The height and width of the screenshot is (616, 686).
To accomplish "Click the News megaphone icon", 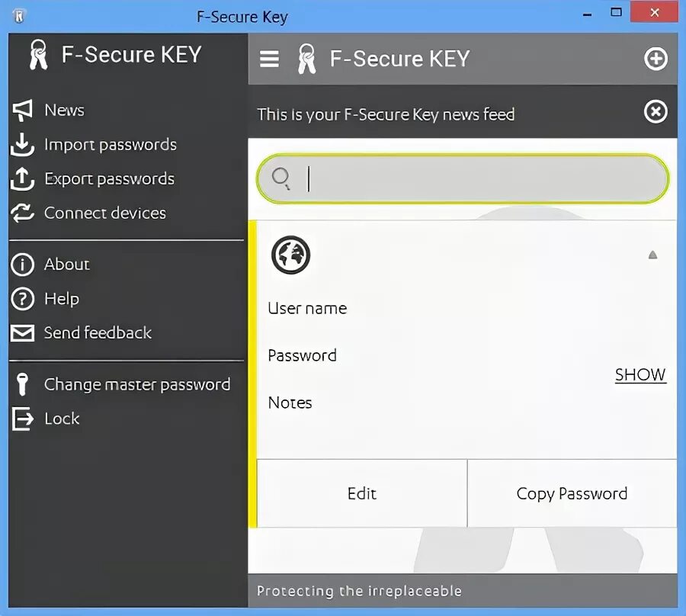I will 23,111.
